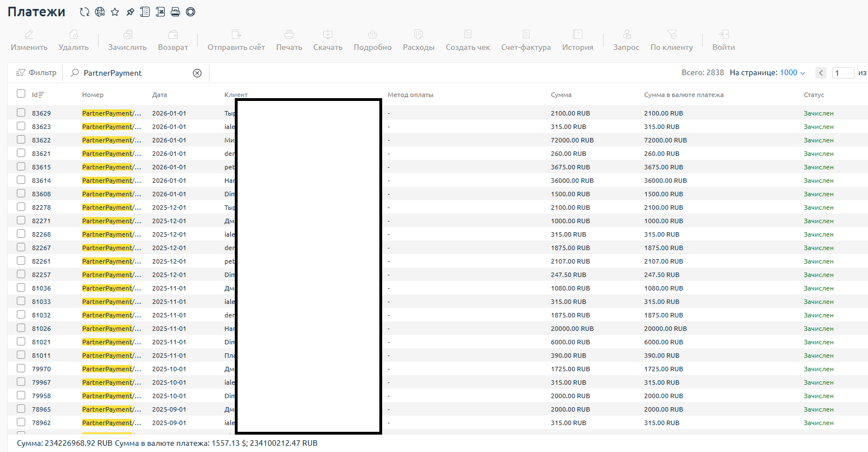This screenshot has height=452, width=868.
Task: Select checkbox for payment row 82271
Action: click(21, 220)
